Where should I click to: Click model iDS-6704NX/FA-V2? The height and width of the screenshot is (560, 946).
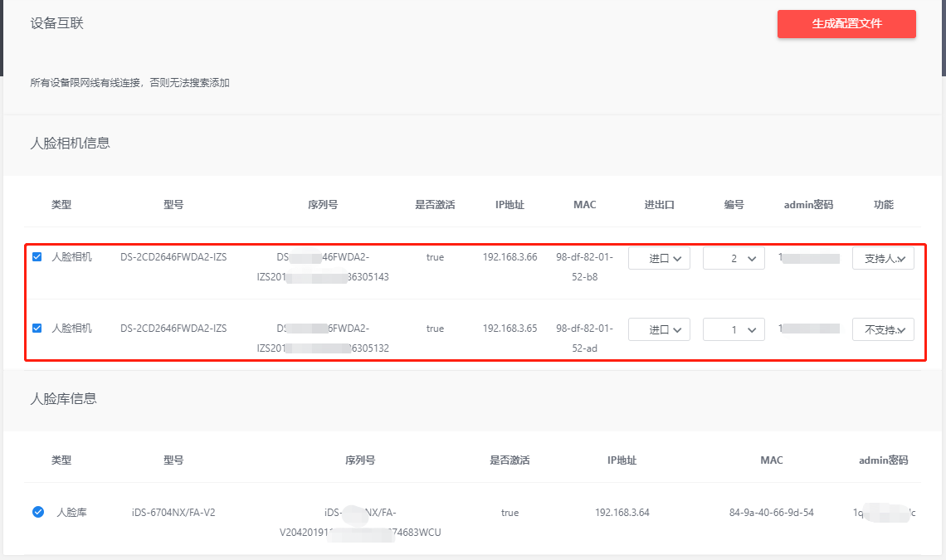point(173,513)
